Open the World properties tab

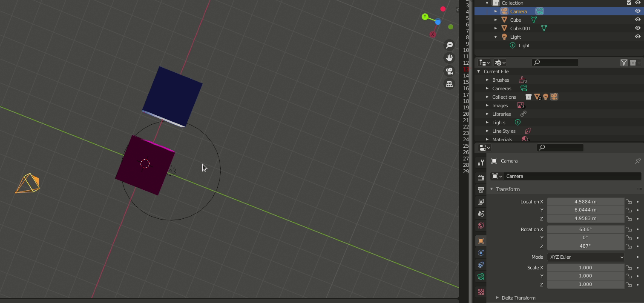[x=481, y=225]
